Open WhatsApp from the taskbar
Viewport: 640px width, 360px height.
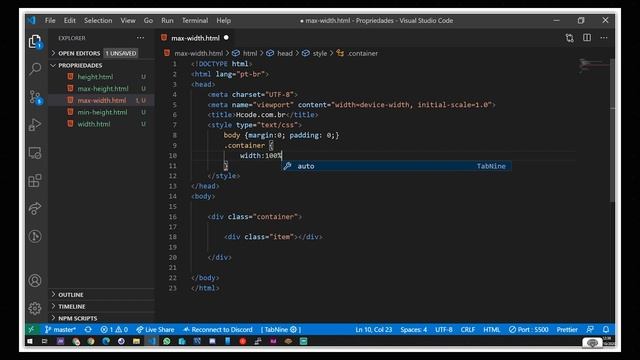click(x=167, y=341)
